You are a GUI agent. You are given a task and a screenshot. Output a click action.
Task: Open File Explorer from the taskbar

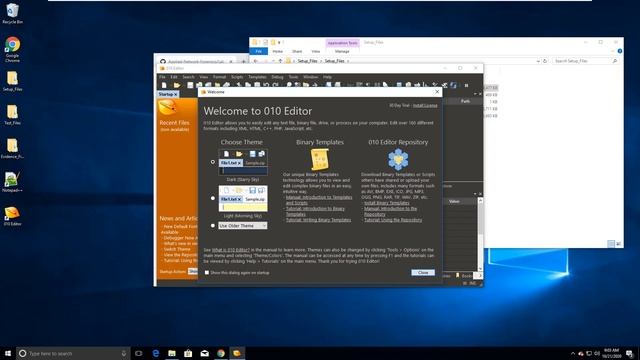pos(172,353)
